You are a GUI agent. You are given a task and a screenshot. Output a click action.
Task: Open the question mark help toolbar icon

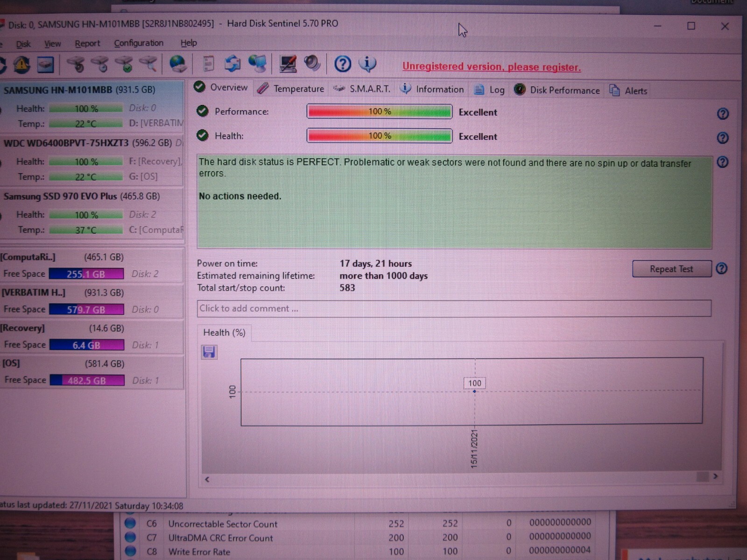pos(343,63)
